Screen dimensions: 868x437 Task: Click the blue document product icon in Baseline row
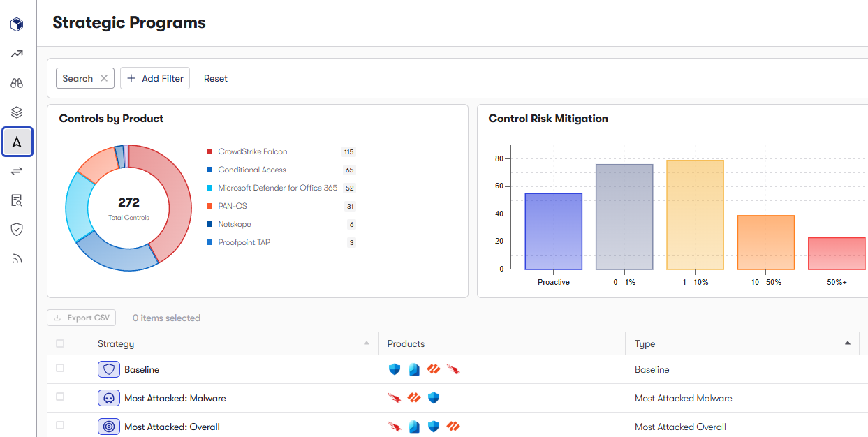pos(414,369)
